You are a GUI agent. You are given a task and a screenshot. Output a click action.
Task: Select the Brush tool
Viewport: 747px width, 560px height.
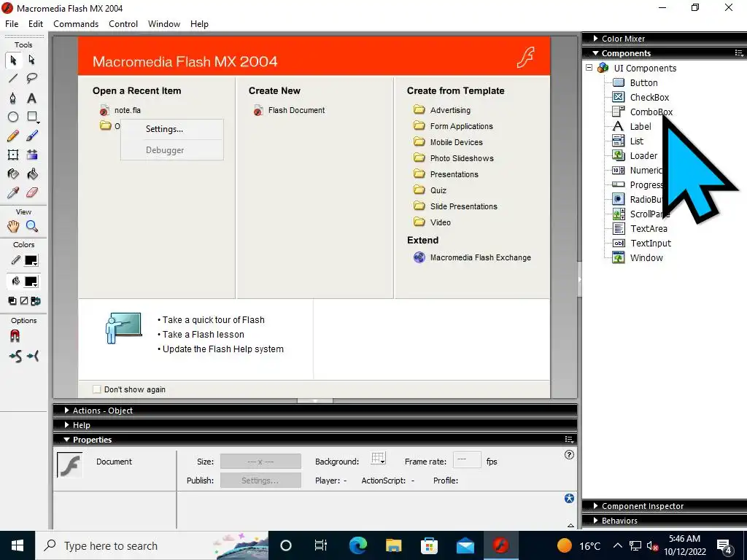click(x=31, y=136)
